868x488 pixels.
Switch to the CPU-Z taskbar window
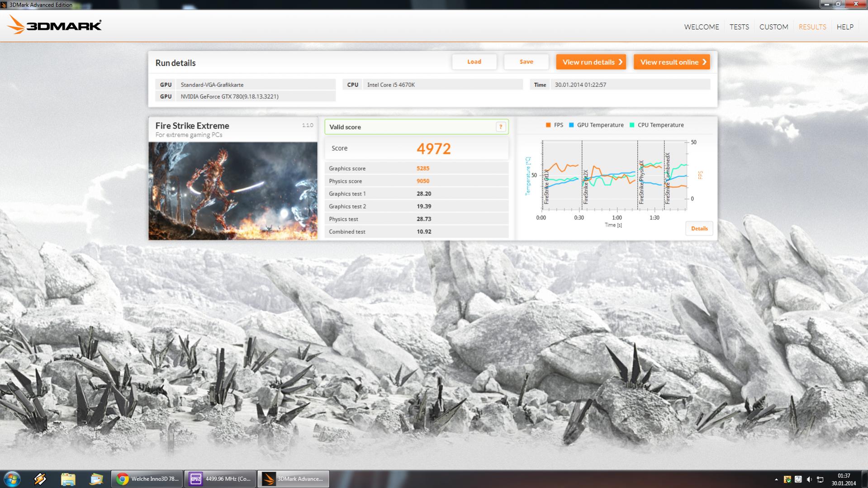(221, 479)
